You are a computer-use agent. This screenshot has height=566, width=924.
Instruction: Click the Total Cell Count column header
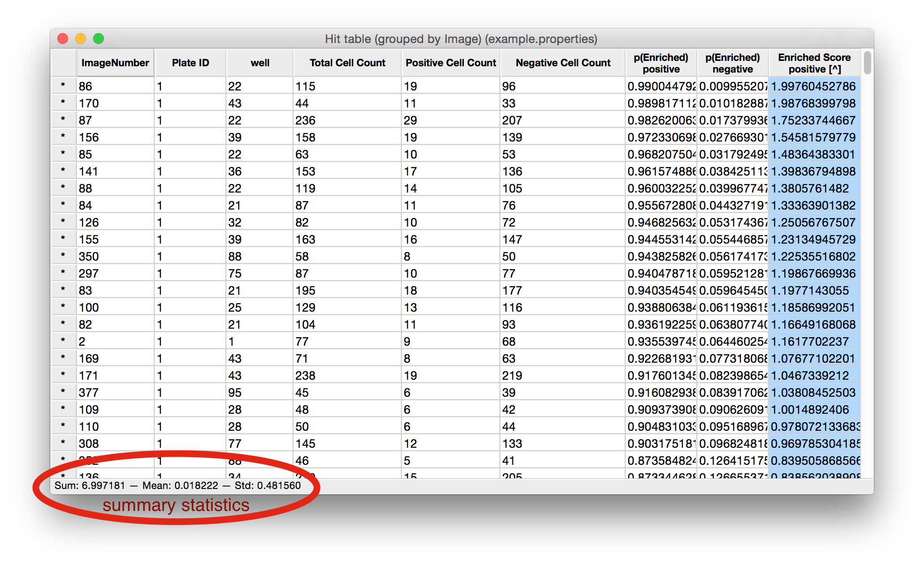point(347,63)
